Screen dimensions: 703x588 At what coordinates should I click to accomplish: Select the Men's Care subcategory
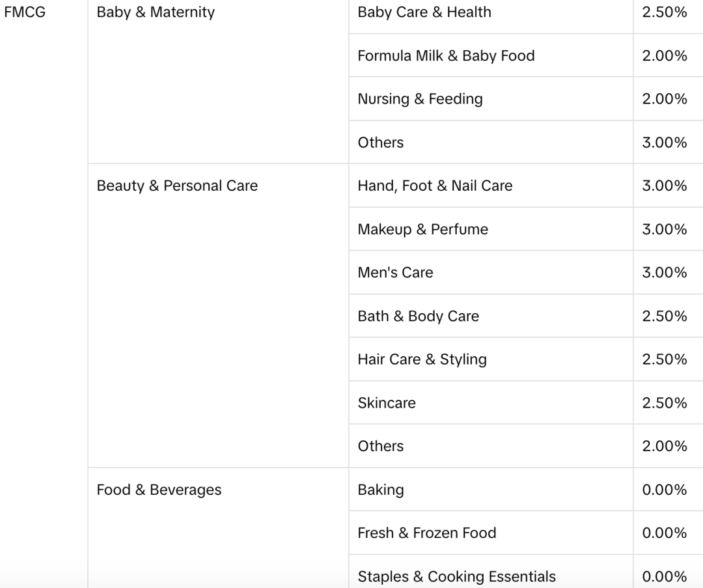[x=395, y=273]
